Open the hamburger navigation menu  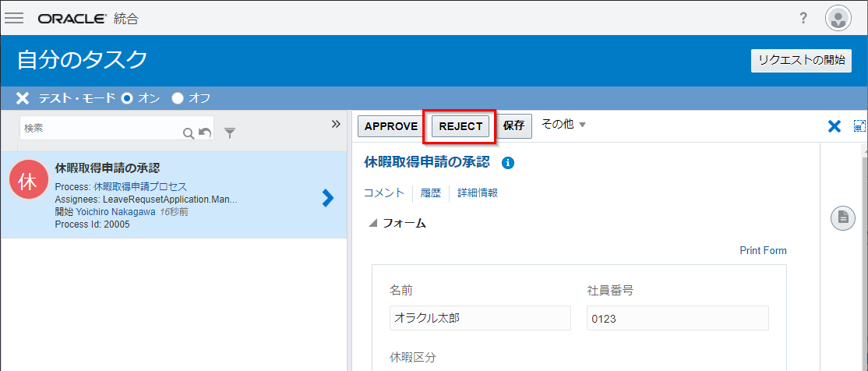coord(14,18)
